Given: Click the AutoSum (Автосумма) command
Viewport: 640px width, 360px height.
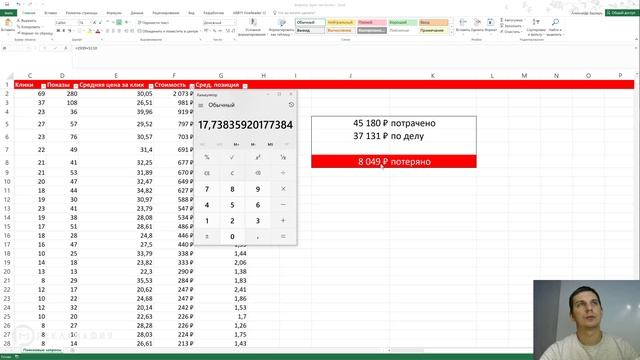Looking at the screenshot, I should point(511,20).
